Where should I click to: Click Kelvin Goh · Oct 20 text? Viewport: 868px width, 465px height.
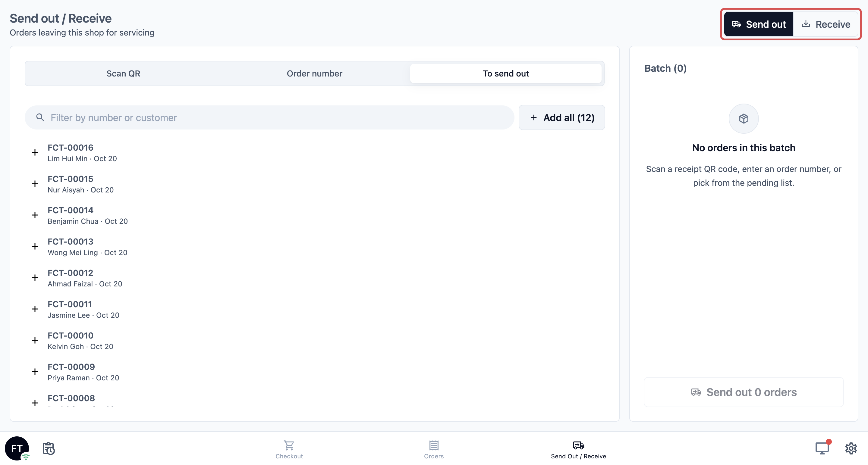coord(80,346)
